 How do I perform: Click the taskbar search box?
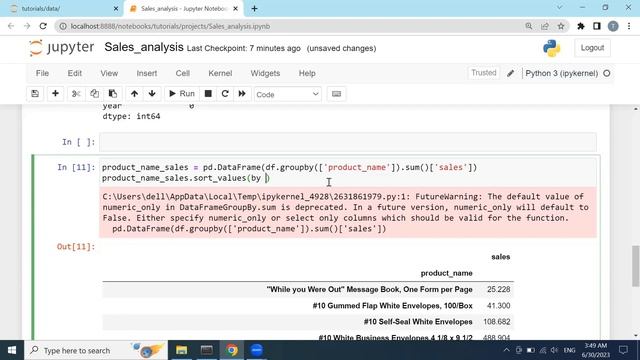pos(96,350)
